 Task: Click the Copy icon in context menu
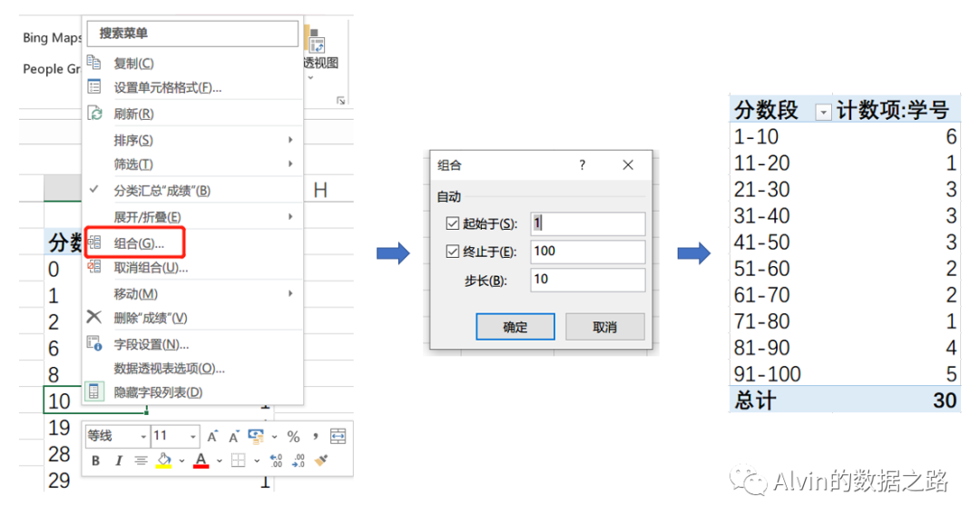click(94, 63)
